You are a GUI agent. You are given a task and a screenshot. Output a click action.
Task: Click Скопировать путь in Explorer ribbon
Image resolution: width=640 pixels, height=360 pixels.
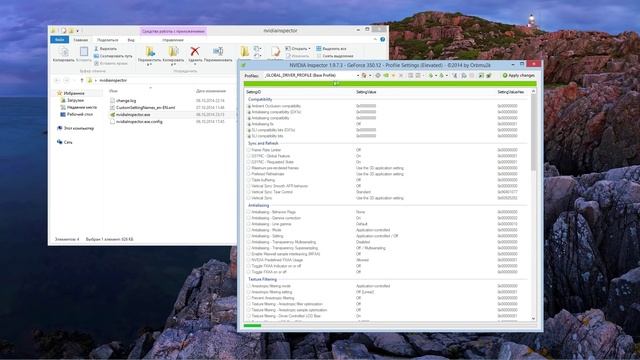[113, 56]
